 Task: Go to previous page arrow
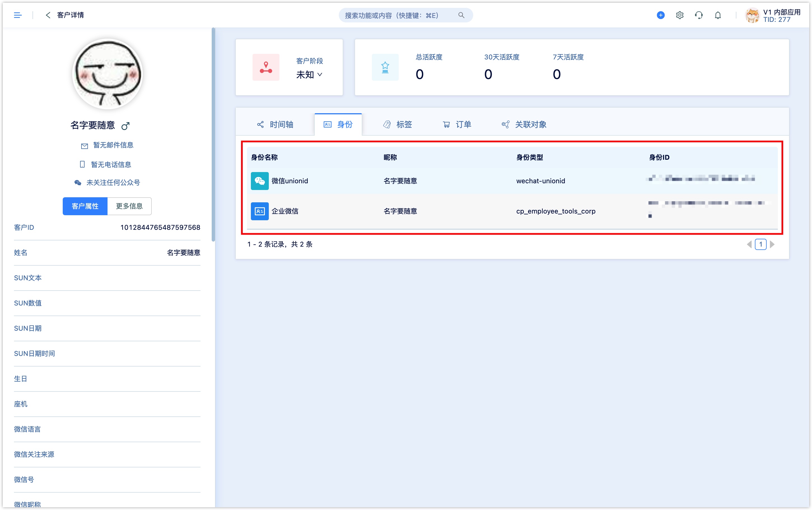[x=749, y=244]
